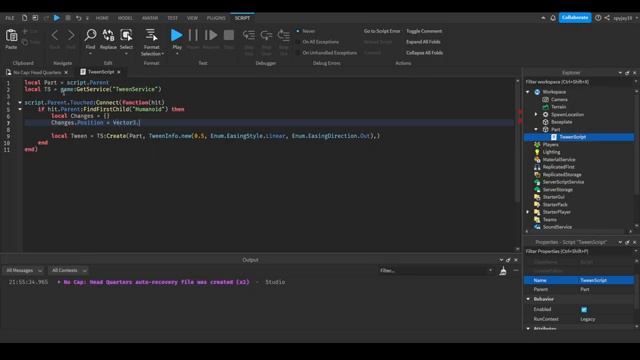Switch to the PLUGINS ribbon tab
Screen dimensions: 640x360
pos(216,18)
